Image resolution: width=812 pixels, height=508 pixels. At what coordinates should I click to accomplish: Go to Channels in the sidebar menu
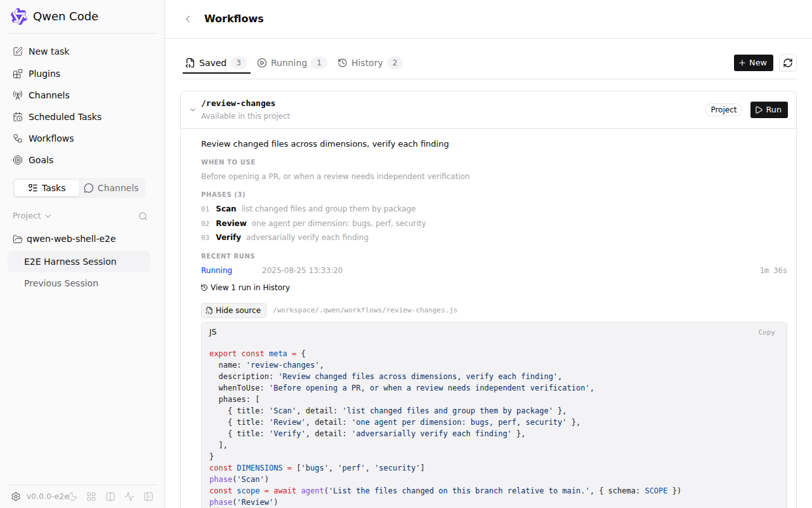point(82,95)
